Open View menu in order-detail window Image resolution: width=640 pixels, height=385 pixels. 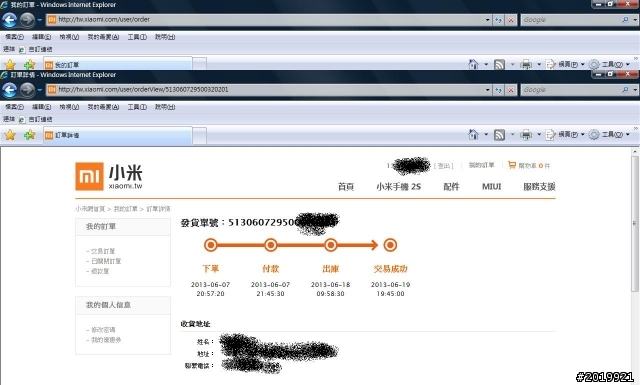point(69,107)
